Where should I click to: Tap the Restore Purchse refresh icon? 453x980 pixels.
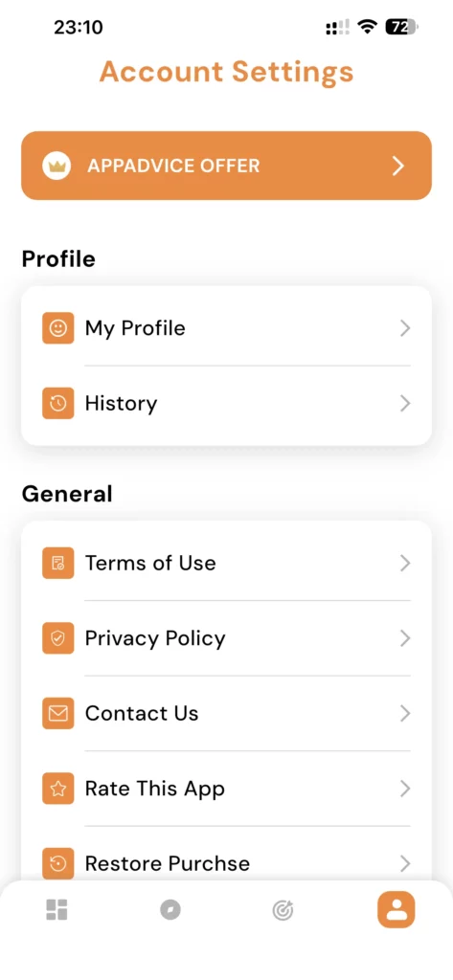58,863
